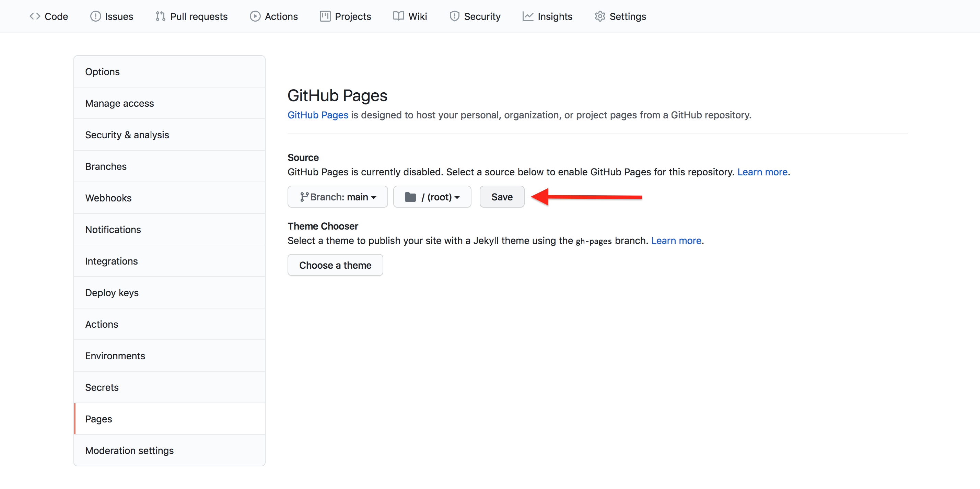Open Actions in the settings sidebar
Screen dimensions: 980x489
tap(169, 324)
